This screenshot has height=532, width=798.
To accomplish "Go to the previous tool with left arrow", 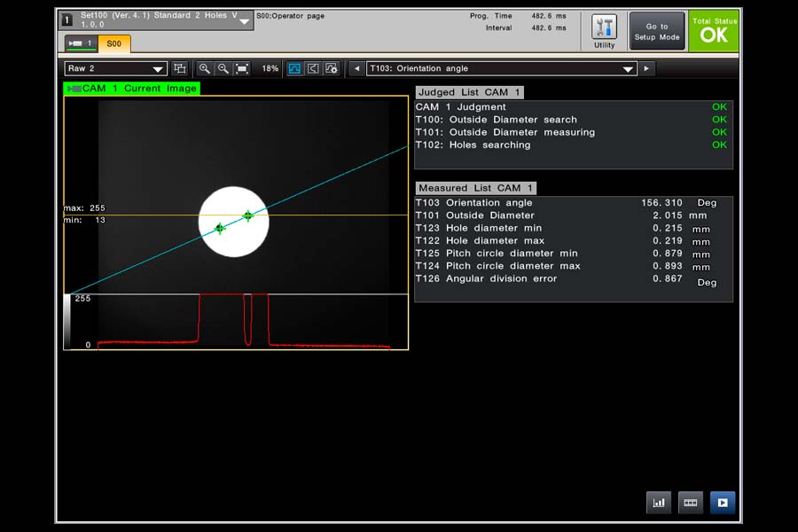I will 356,68.
